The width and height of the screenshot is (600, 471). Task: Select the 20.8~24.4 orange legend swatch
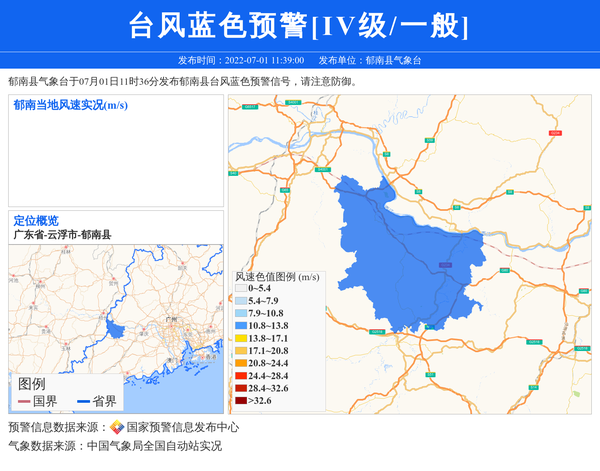[x=241, y=364]
